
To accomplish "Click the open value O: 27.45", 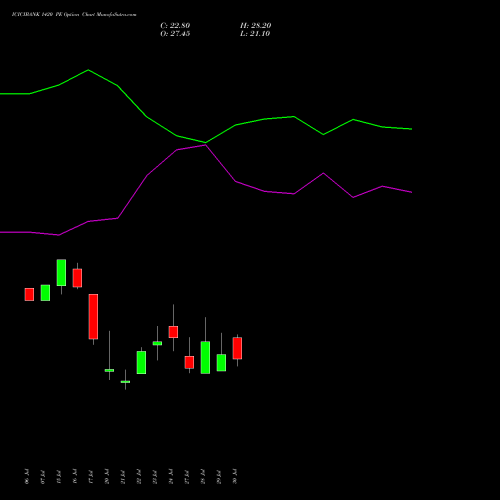I will tap(175, 34).
